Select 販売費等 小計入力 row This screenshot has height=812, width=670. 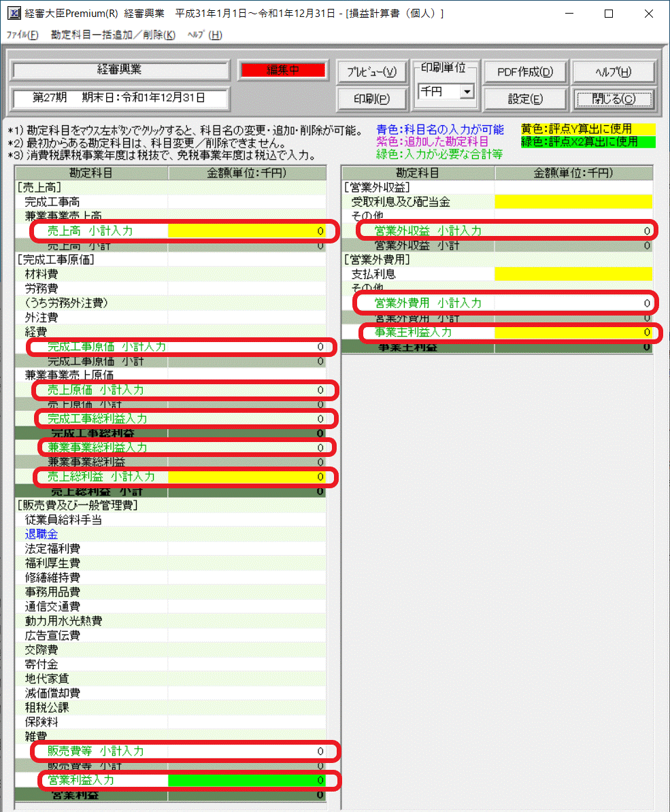[170, 751]
